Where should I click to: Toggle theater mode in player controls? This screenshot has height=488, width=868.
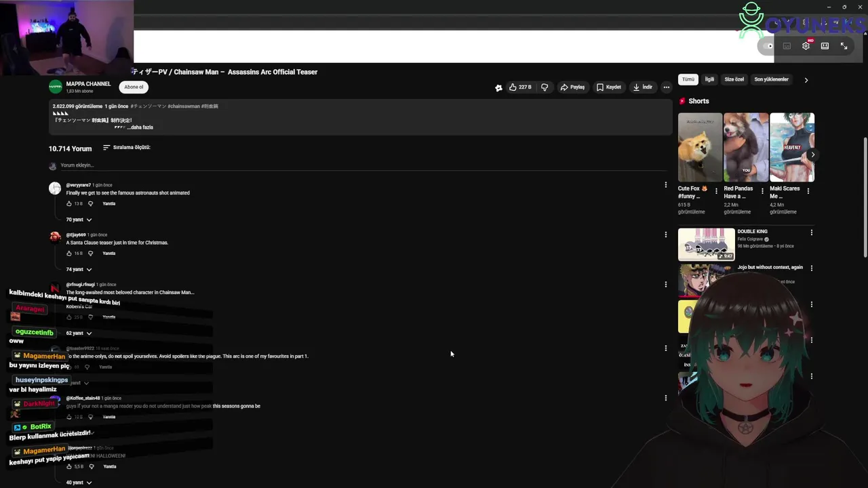coord(825,46)
